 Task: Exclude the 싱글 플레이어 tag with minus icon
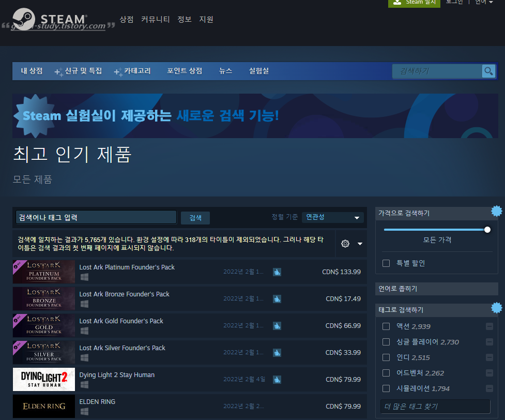point(489,342)
